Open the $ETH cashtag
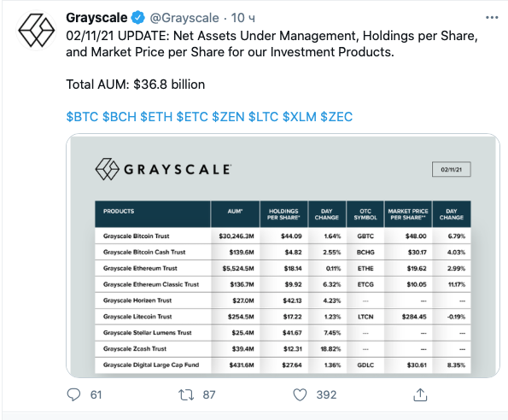508x420 pixels. (156, 117)
